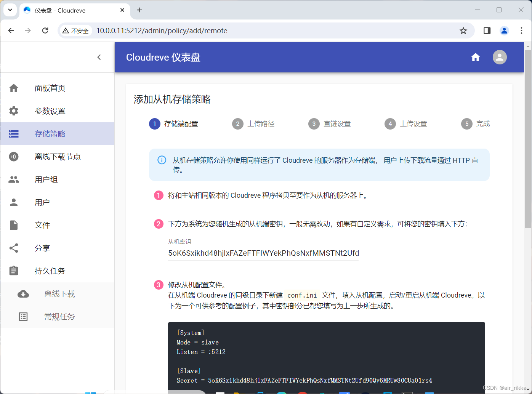Toggle the browser side panel
The image size is (532, 394).
pos(487,30)
